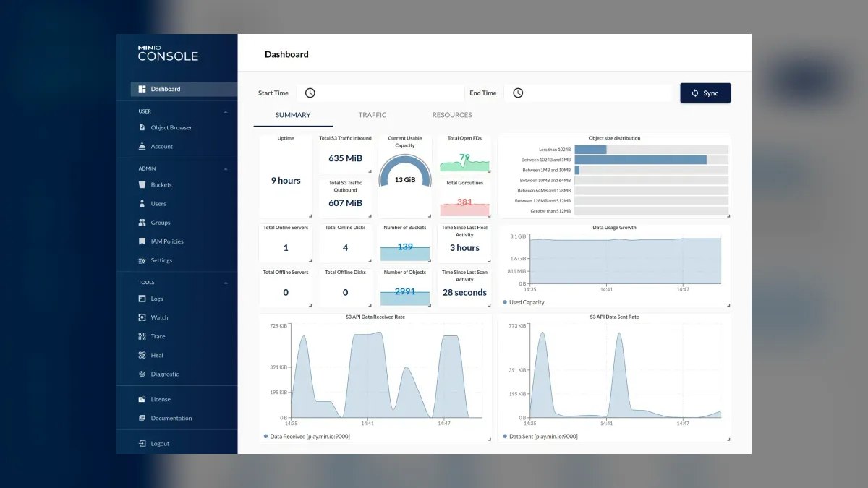868x488 pixels.
Task: Expand the Object size distribution widget corner
Action: [x=728, y=215]
